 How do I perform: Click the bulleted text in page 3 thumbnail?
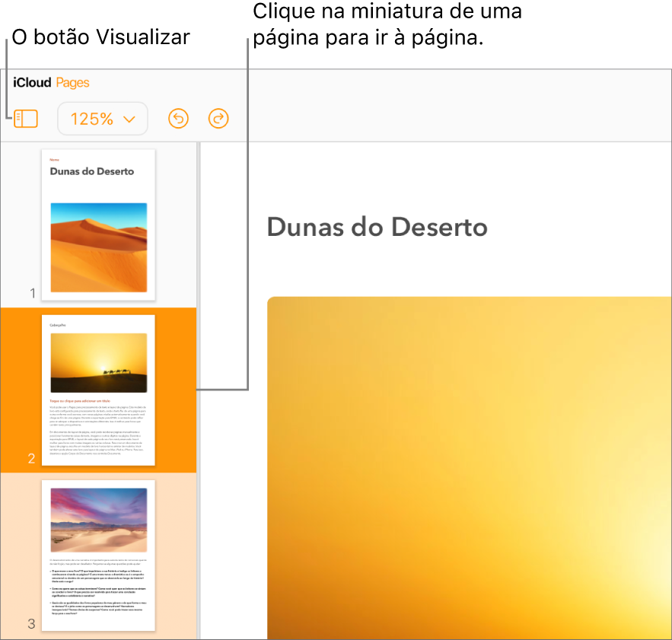pos(99,592)
